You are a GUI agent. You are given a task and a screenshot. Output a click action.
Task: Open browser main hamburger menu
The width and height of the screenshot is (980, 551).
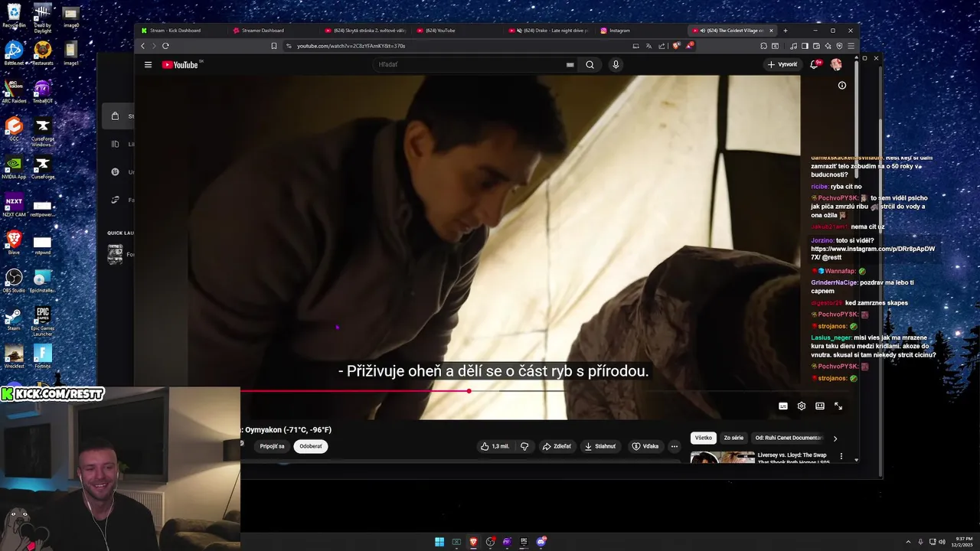(x=851, y=46)
